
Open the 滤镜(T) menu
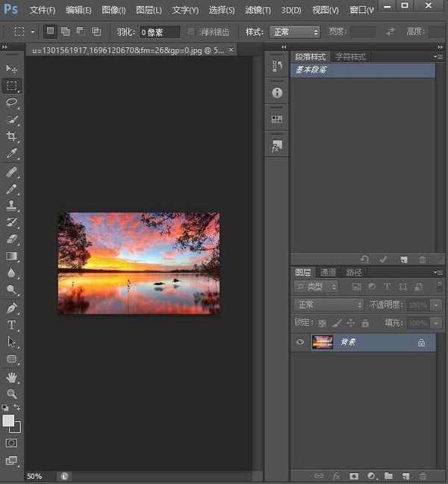[x=258, y=10]
